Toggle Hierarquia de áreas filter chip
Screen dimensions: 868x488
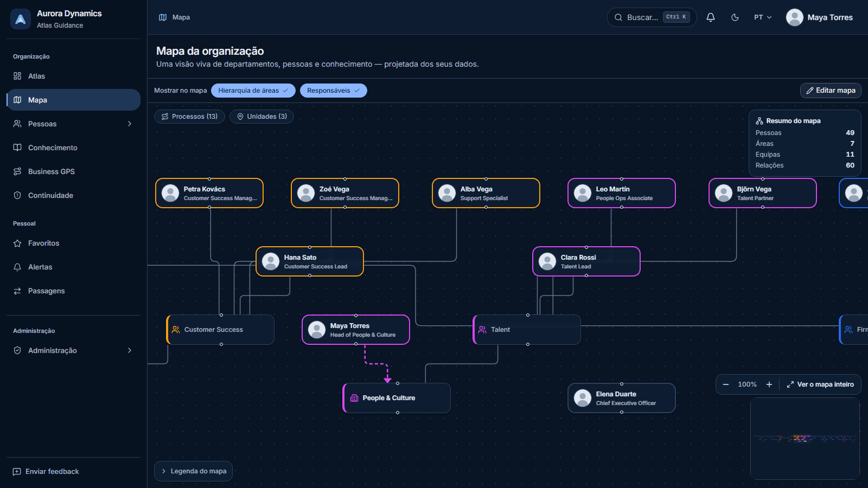[253, 91]
